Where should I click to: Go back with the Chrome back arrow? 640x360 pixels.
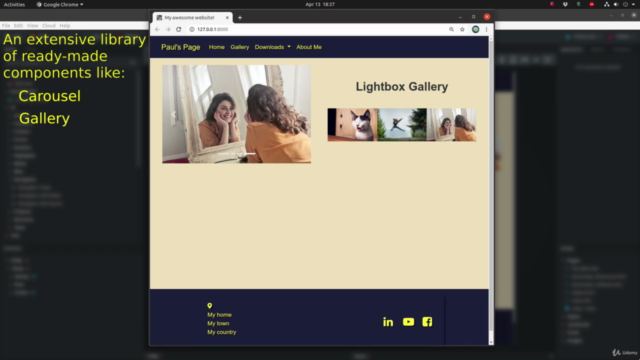tap(157, 29)
